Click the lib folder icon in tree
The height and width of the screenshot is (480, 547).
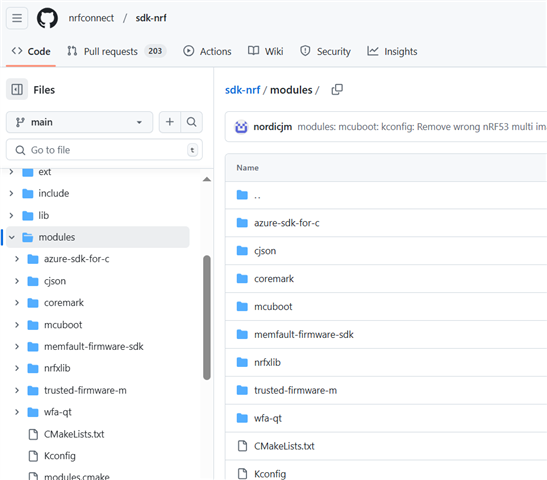(x=28, y=216)
